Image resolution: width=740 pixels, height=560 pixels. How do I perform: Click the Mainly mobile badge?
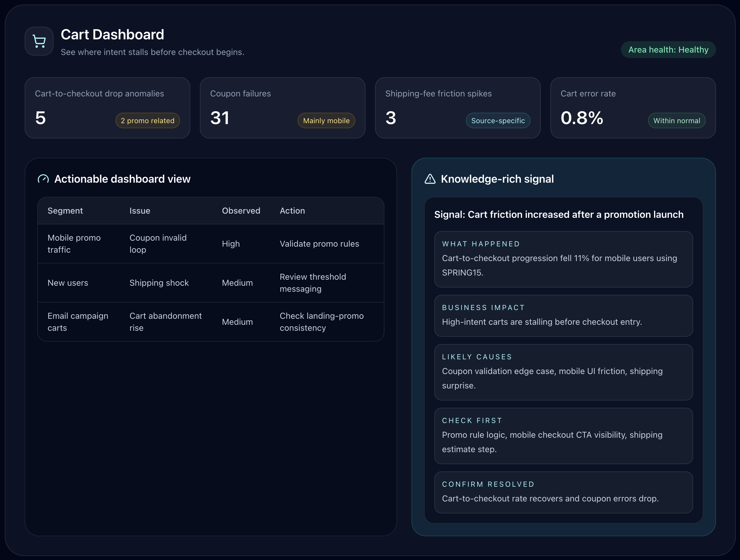click(x=326, y=121)
